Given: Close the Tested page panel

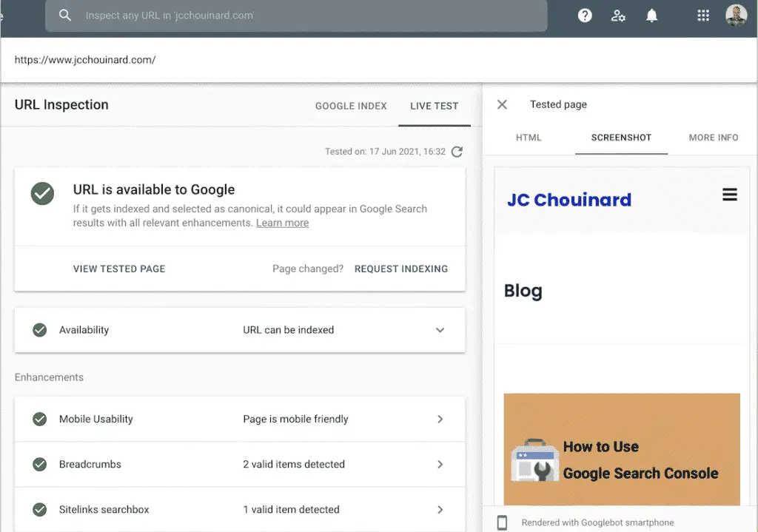Looking at the screenshot, I should (x=503, y=104).
